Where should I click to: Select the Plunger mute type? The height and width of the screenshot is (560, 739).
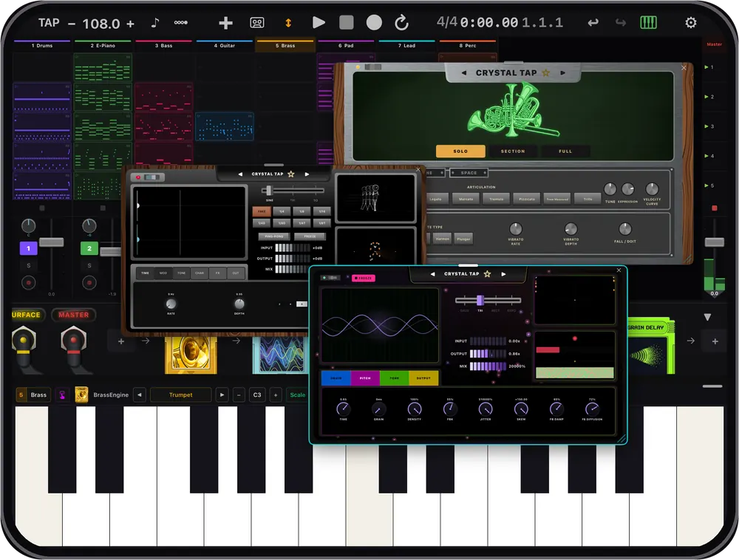pos(463,239)
